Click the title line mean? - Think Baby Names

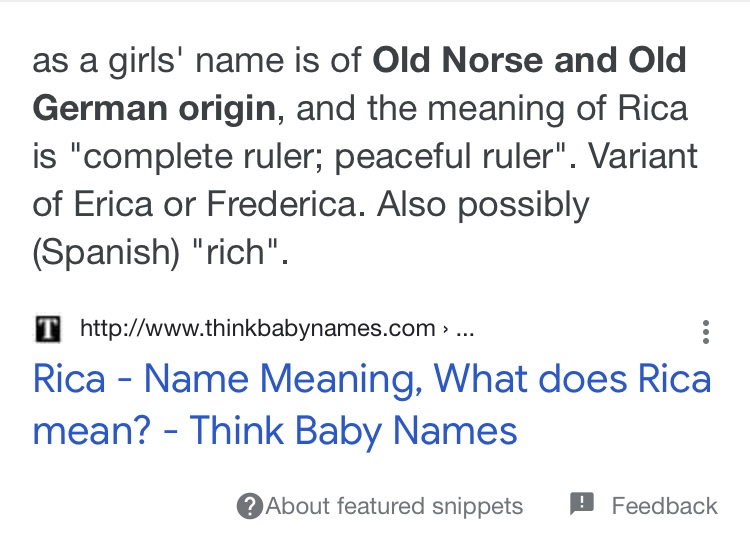point(275,430)
